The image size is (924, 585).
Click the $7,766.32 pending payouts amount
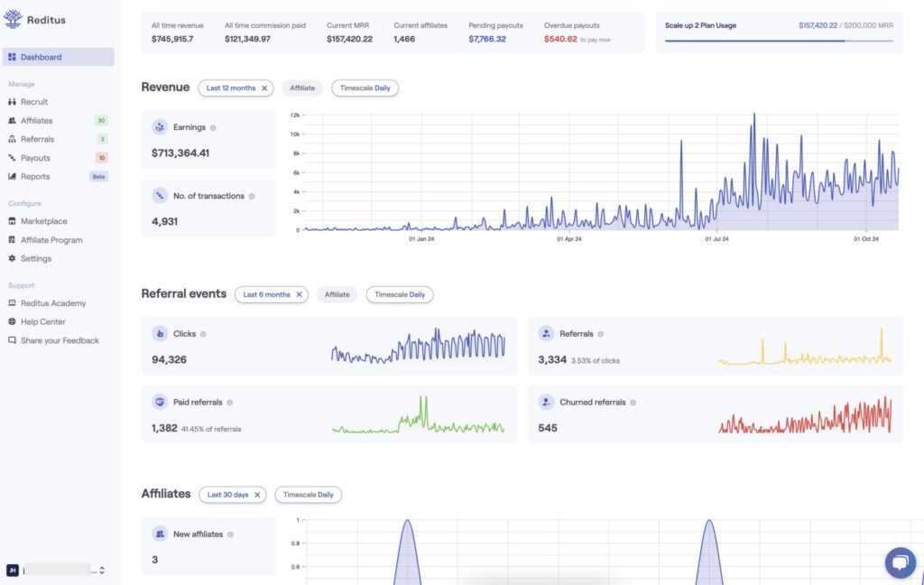click(x=487, y=39)
